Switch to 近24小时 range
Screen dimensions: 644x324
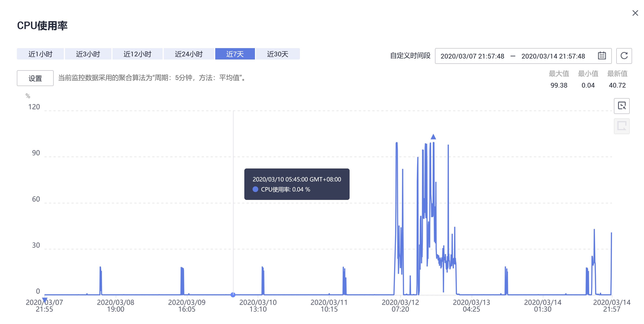(x=189, y=54)
